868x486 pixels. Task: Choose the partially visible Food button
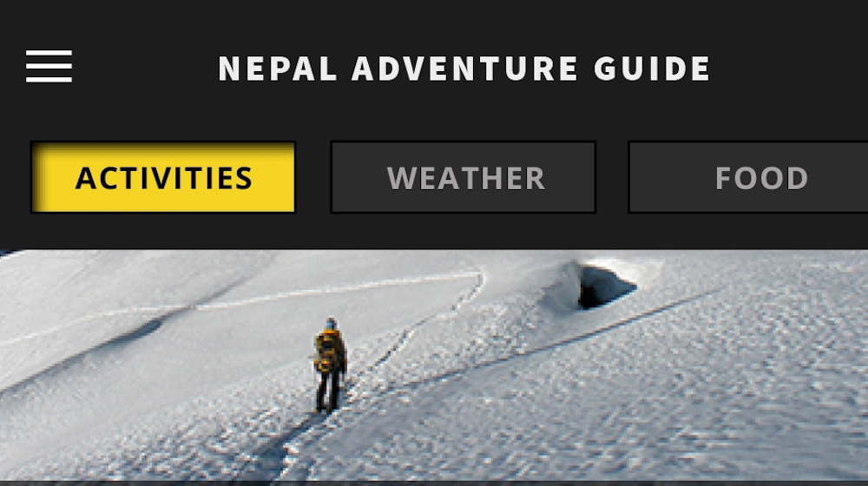pos(748,177)
